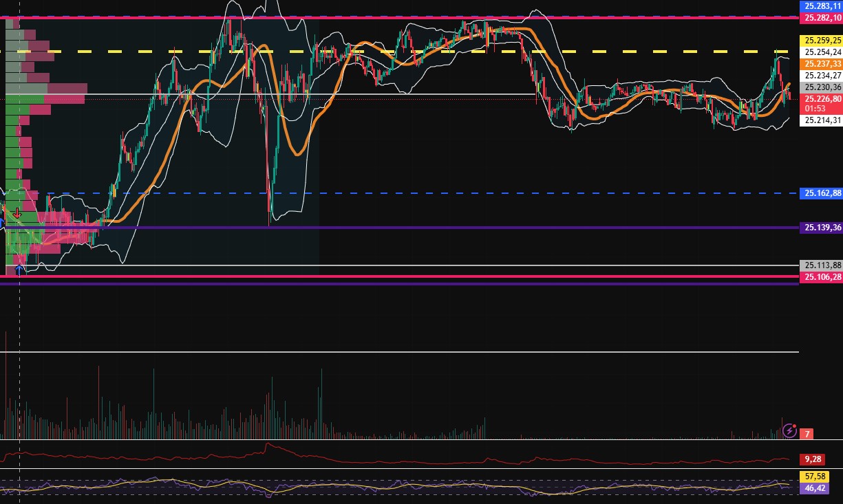The width and height of the screenshot is (843, 504).
Task: Select the pink 25.106,28 price label
Action: (822, 276)
